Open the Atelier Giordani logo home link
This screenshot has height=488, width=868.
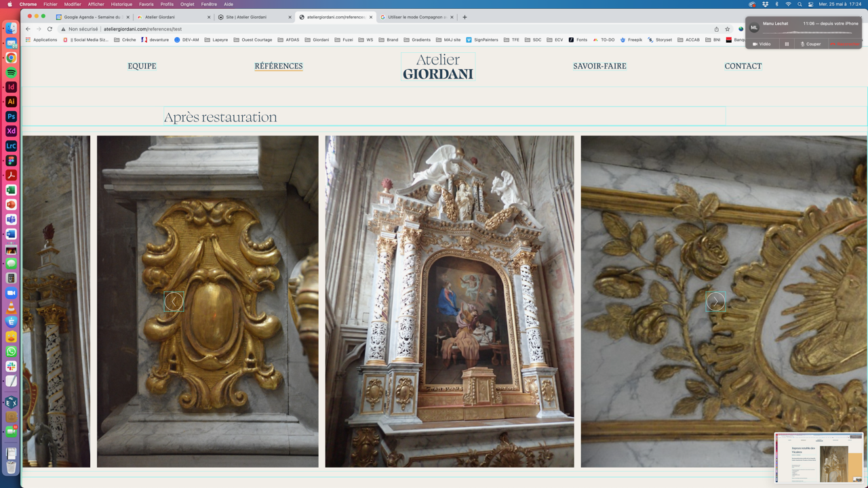tap(438, 66)
